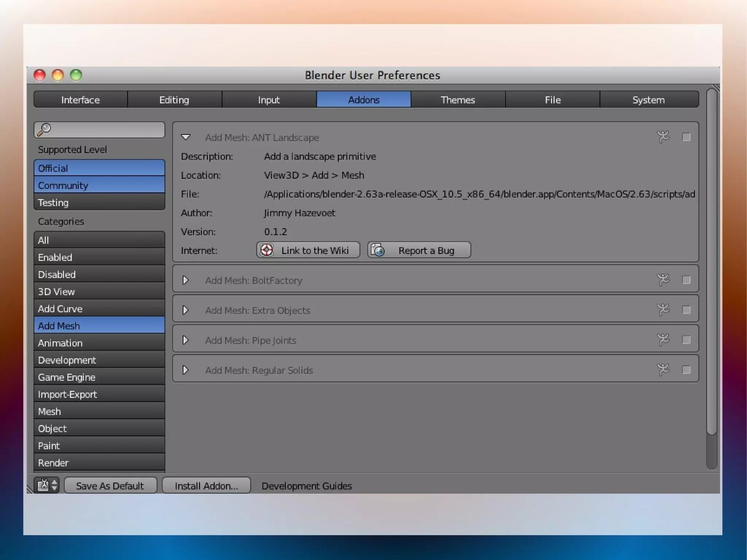Click the red window close button
The image size is (747, 560).
pyautogui.click(x=39, y=75)
